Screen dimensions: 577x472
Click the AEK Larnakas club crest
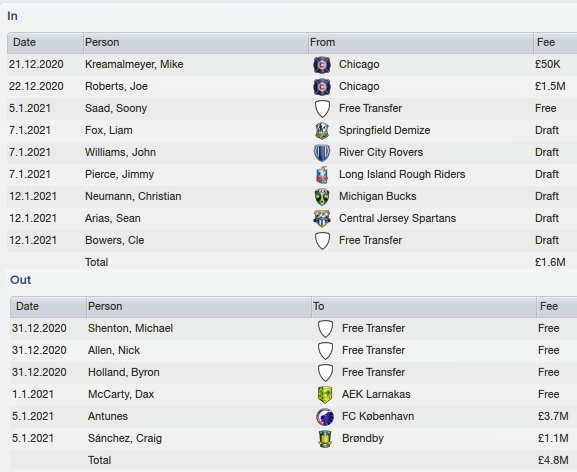pyautogui.click(x=325, y=395)
